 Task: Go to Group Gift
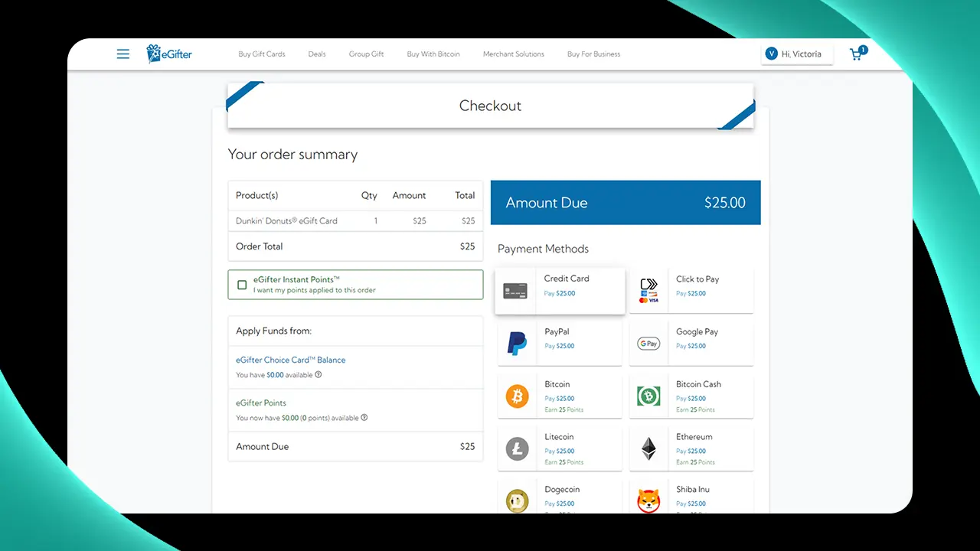click(366, 54)
